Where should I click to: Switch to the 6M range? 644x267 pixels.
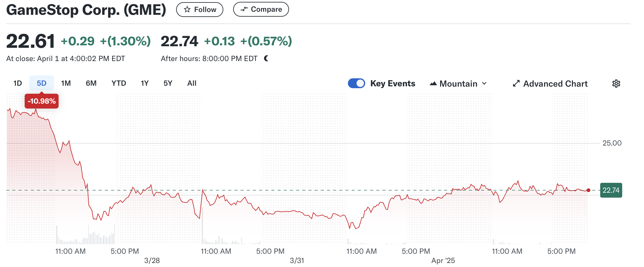[91, 83]
